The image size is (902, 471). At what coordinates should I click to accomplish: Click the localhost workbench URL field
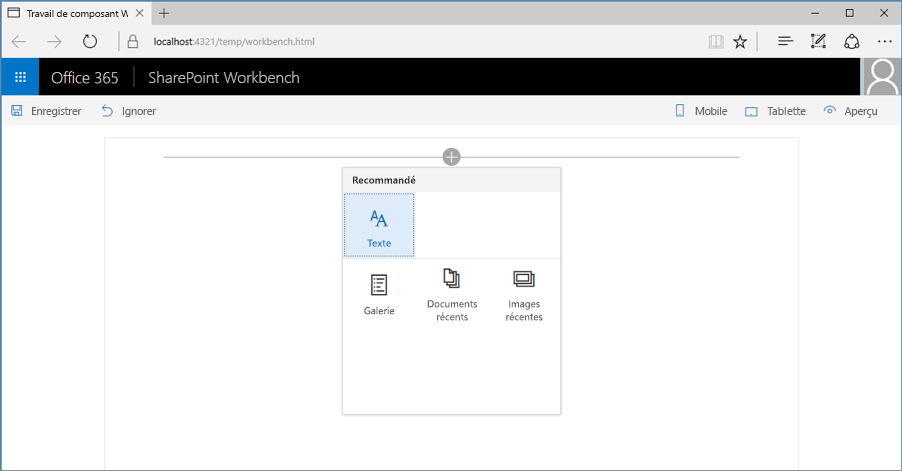pyautogui.click(x=234, y=41)
